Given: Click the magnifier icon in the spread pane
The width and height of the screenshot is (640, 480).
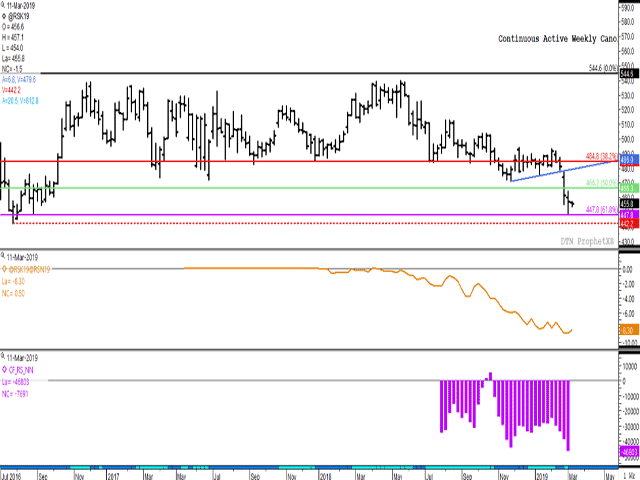Looking at the screenshot, I should (x=3, y=257).
